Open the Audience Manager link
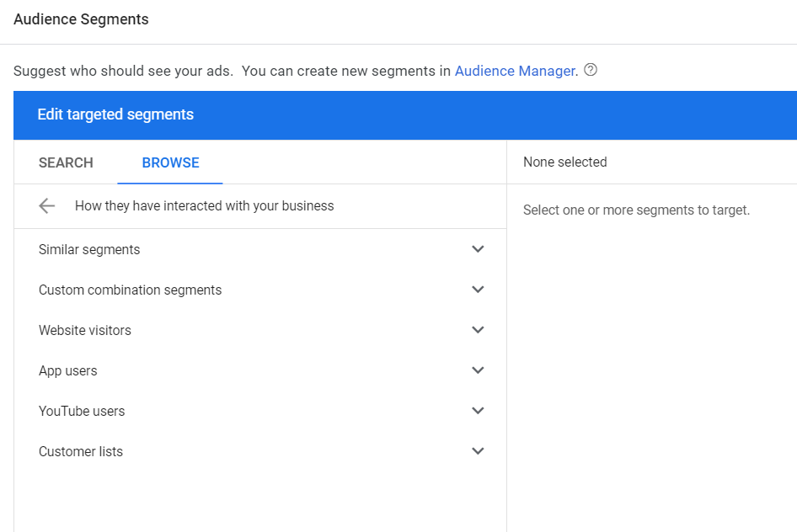 click(515, 71)
